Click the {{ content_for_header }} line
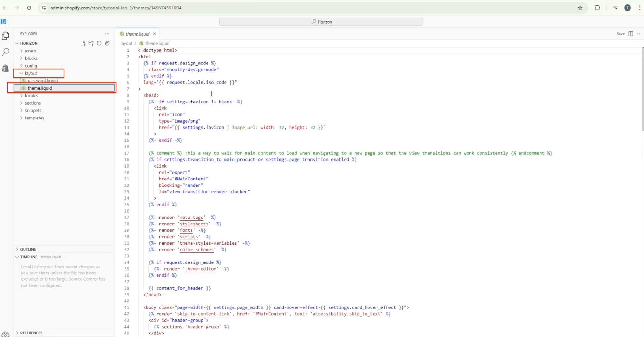The height and width of the screenshot is (337, 644). 180,288
